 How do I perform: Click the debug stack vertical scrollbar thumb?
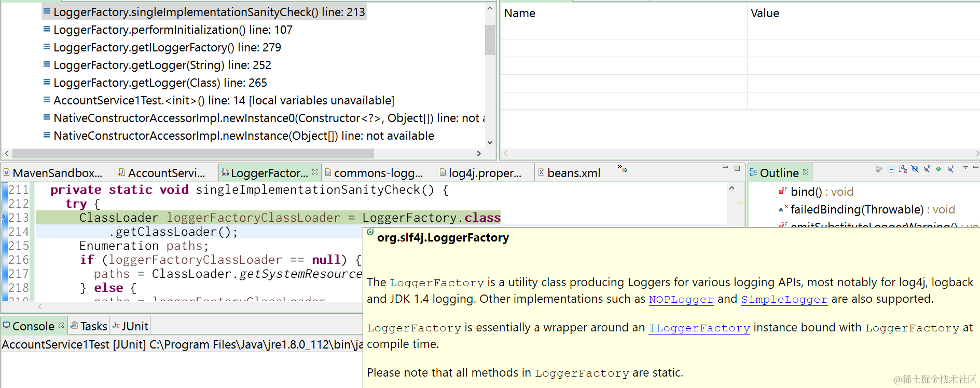click(x=490, y=39)
